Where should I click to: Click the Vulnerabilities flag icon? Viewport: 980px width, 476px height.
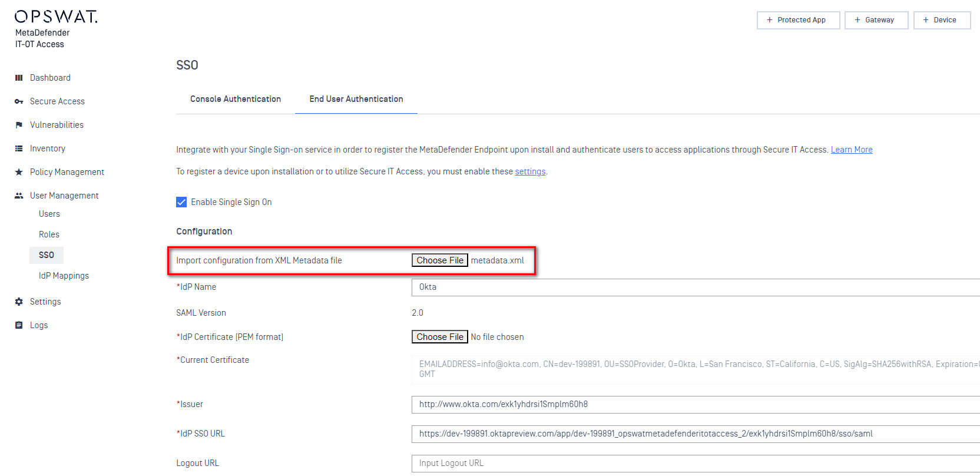[19, 125]
